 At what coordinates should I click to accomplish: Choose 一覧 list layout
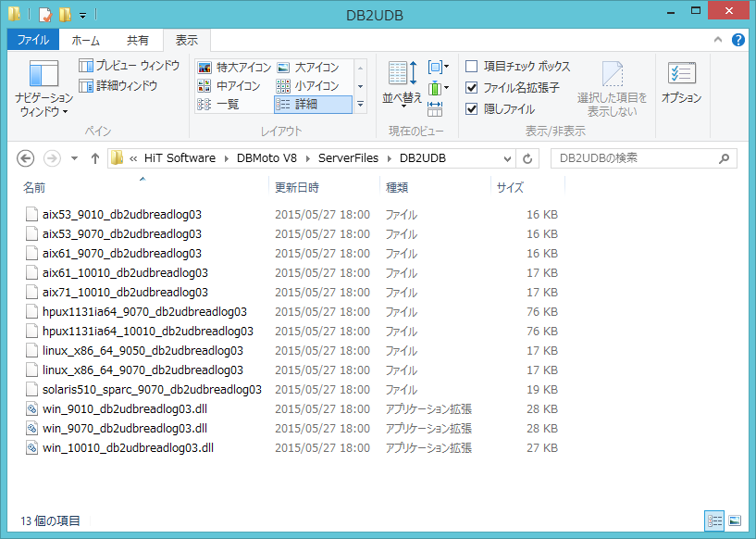click(218, 105)
